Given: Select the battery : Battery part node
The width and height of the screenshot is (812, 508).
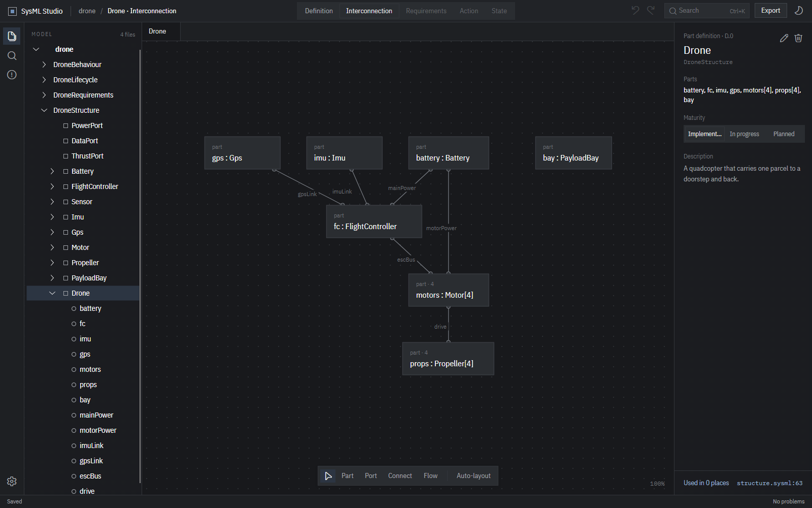Looking at the screenshot, I should (x=449, y=153).
